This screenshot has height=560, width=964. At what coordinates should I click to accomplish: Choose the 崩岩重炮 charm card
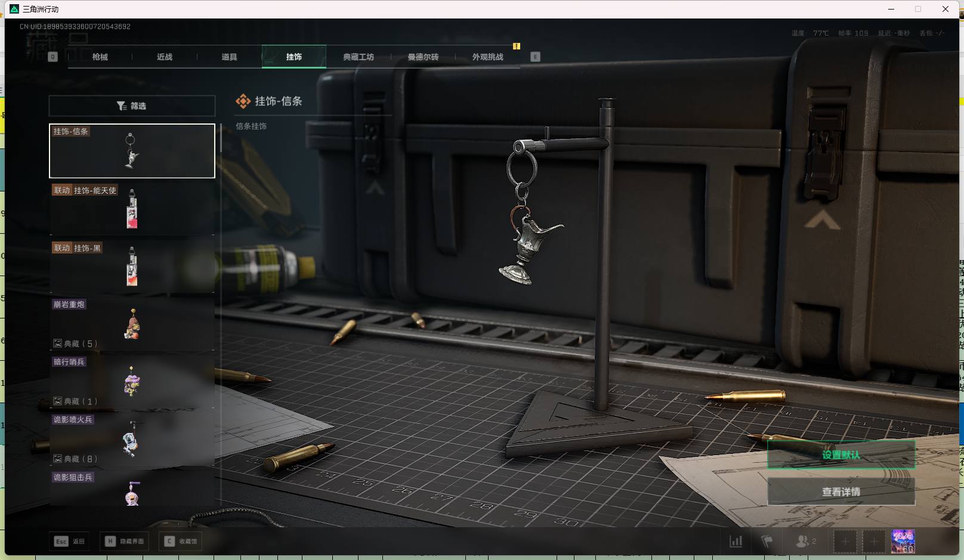[132, 323]
